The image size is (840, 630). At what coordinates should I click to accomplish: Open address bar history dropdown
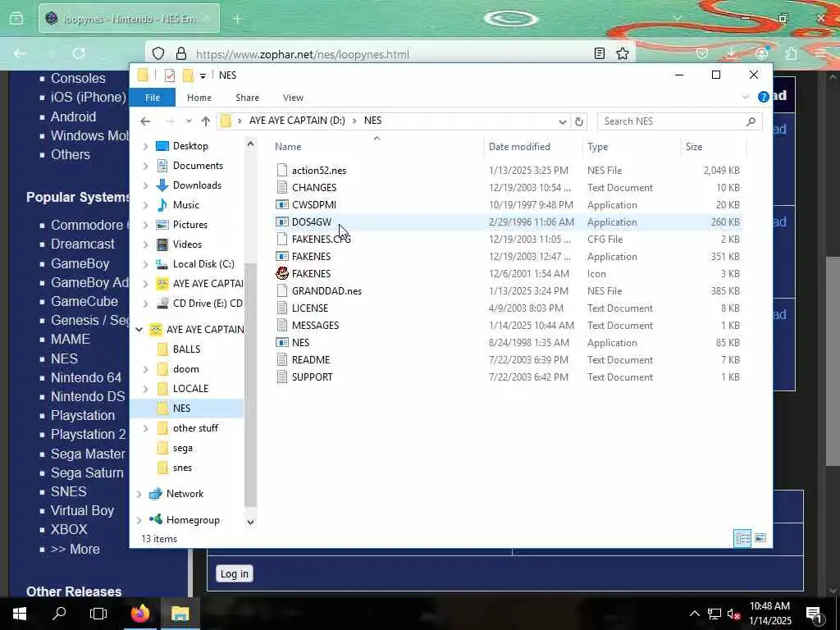tap(562, 121)
